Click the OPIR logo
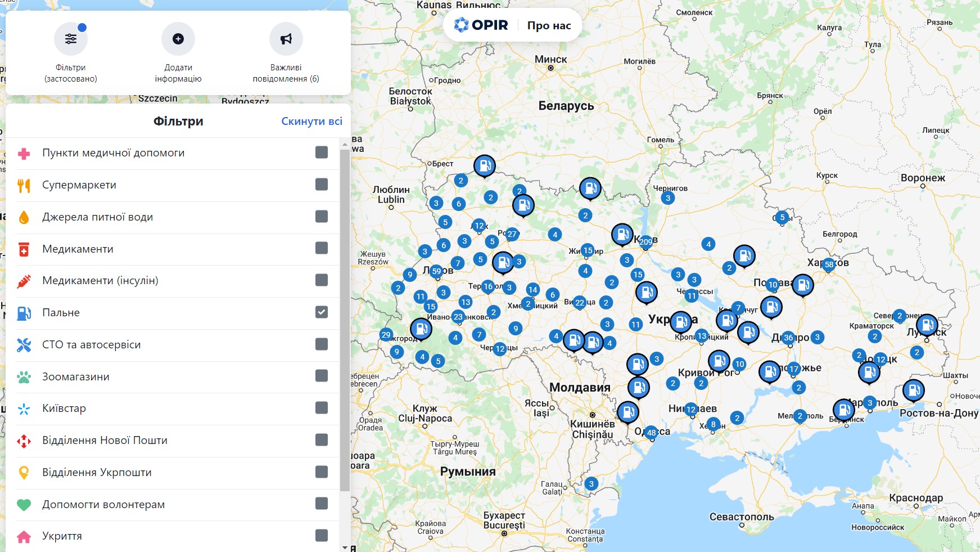Viewport: 980px width, 552px height. point(481,25)
